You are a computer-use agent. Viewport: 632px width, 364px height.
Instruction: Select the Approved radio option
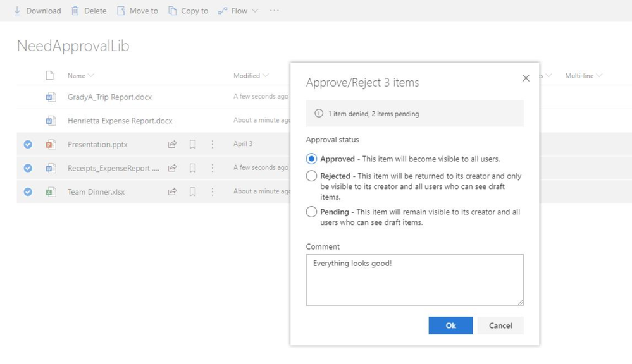311,159
